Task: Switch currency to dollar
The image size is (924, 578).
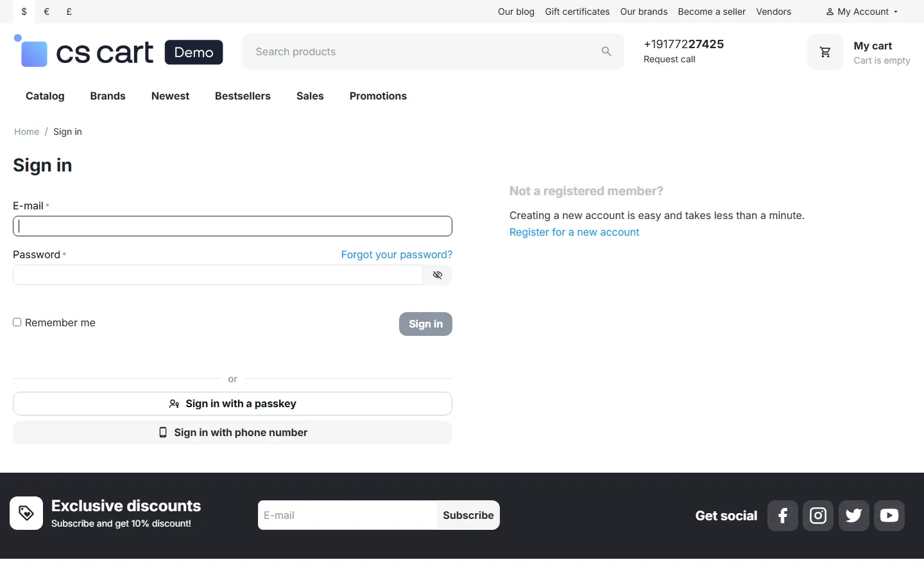Action: [x=24, y=12]
